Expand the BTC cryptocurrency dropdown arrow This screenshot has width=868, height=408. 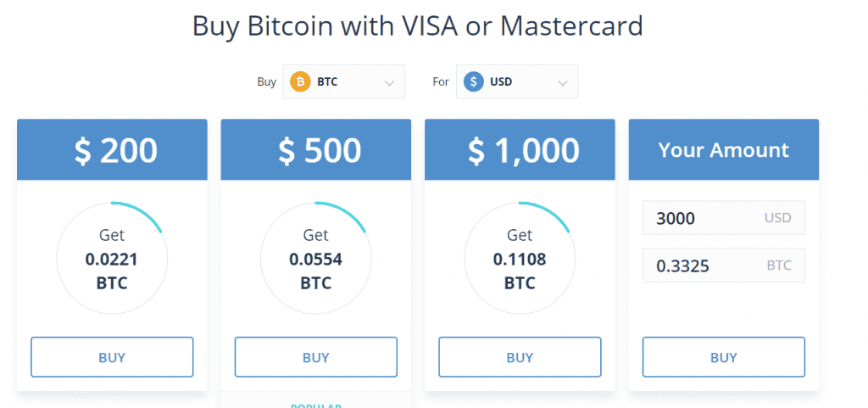[x=390, y=83]
